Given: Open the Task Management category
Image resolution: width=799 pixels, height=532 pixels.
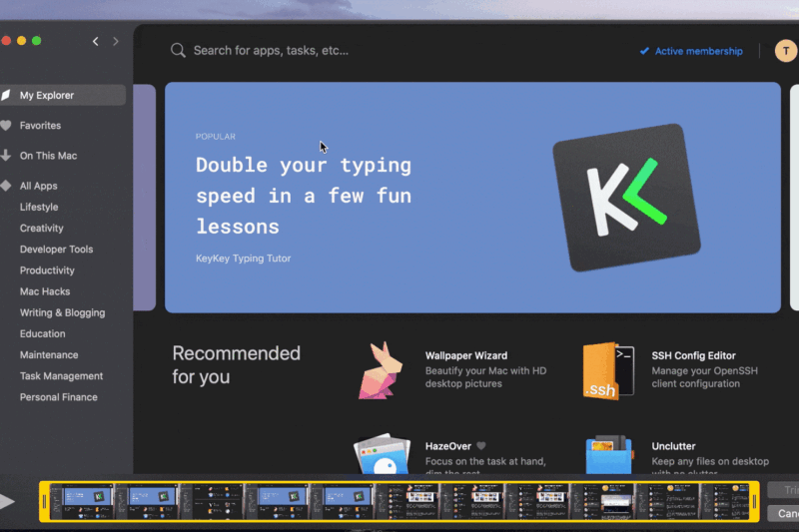Looking at the screenshot, I should click(x=61, y=376).
